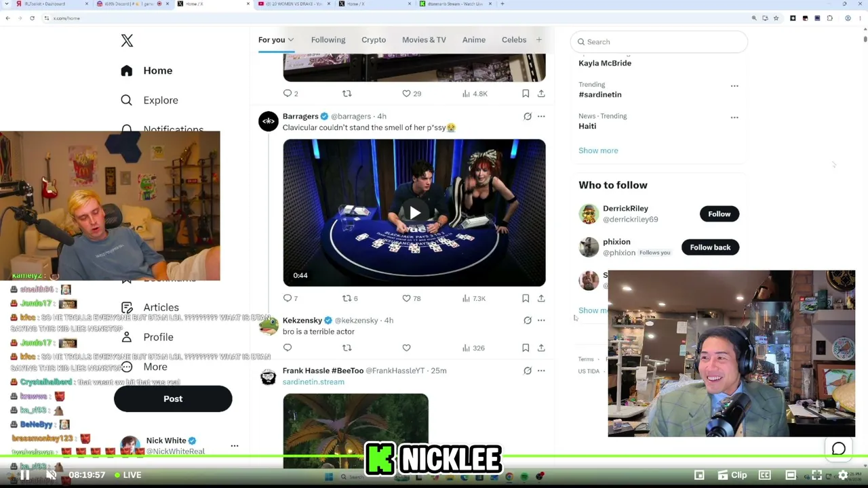
Task: Unmute the stream player audio
Action: click(x=51, y=475)
